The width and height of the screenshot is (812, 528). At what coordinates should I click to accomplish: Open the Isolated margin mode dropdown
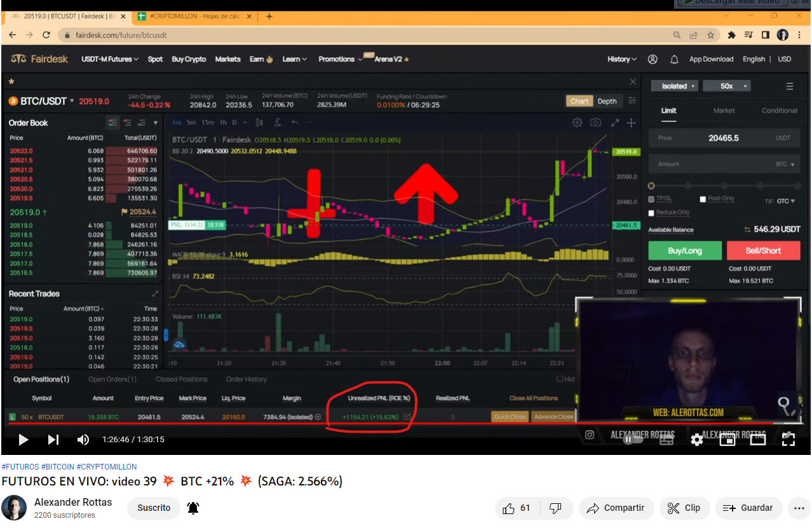(x=674, y=86)
